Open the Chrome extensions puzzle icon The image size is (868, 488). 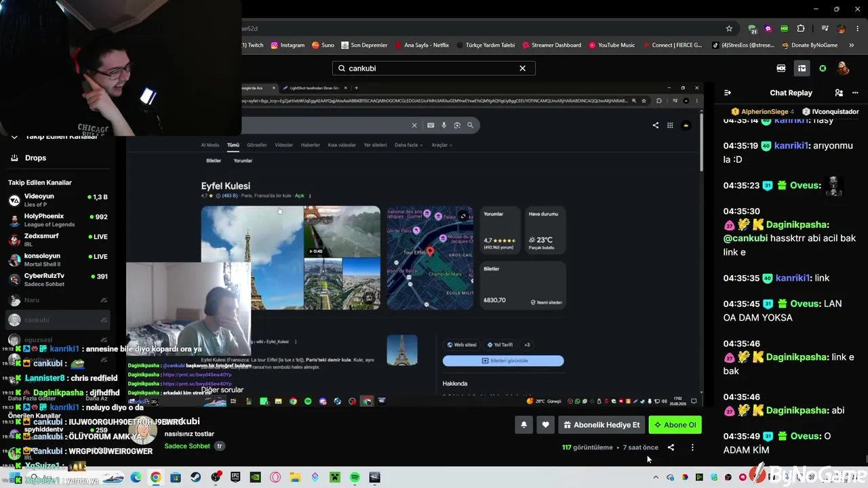click(801, 28)
